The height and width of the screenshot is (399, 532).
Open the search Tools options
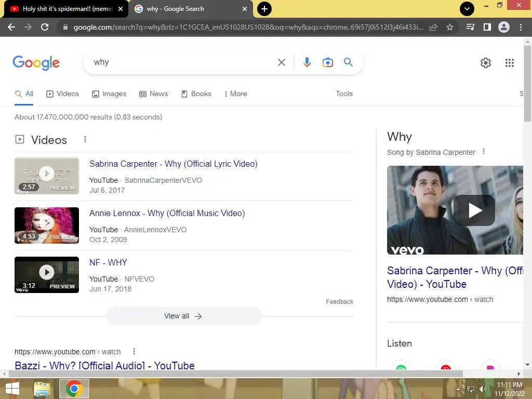click(x=344, y=94)
